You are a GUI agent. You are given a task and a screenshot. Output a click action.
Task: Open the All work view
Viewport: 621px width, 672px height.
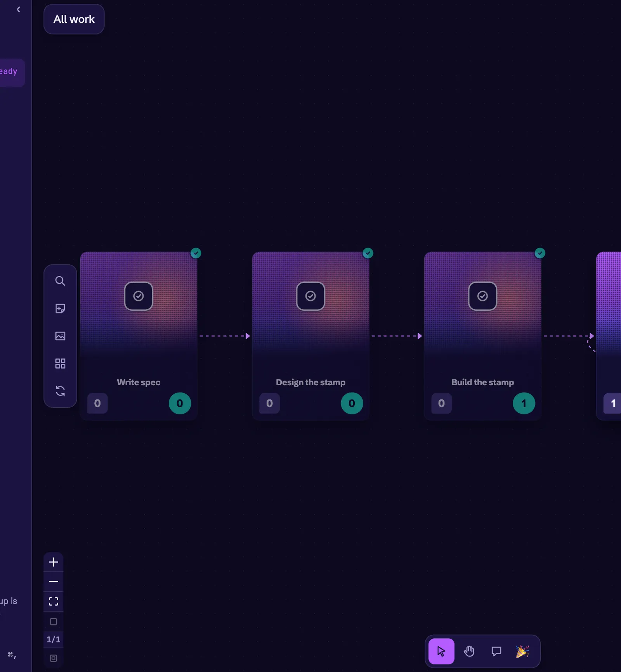[74, 19]
